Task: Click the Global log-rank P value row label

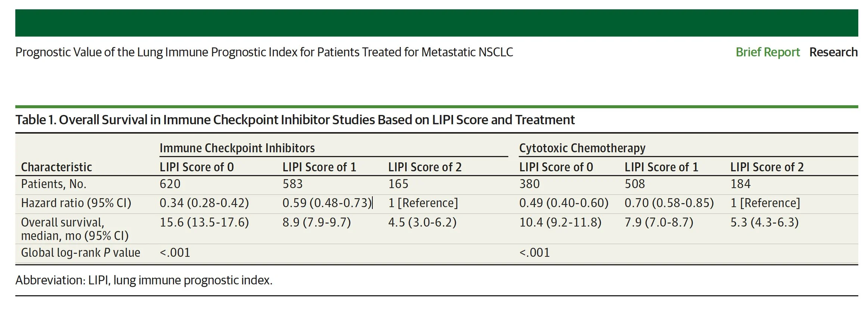Action: pos(80,253)
